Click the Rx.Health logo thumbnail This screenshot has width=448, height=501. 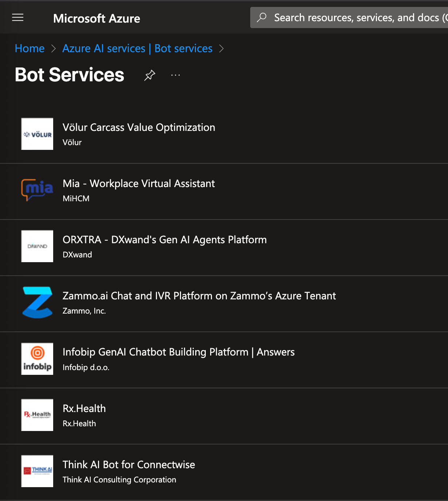[37, 415]
